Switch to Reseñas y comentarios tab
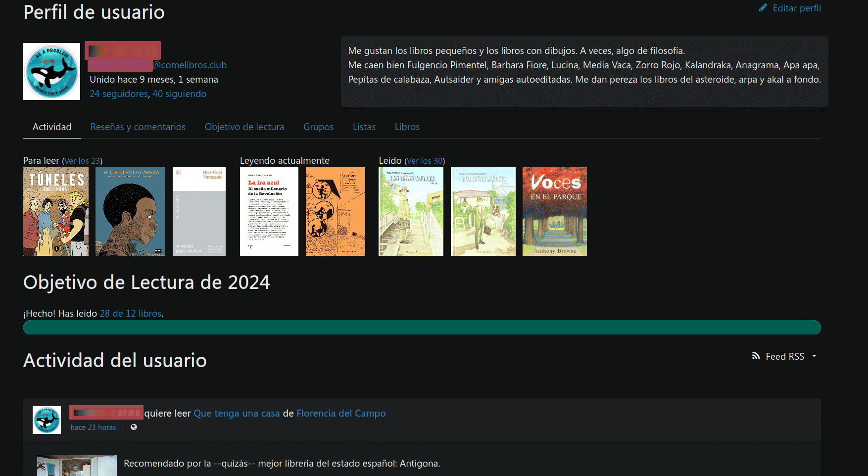 point(138,127)
